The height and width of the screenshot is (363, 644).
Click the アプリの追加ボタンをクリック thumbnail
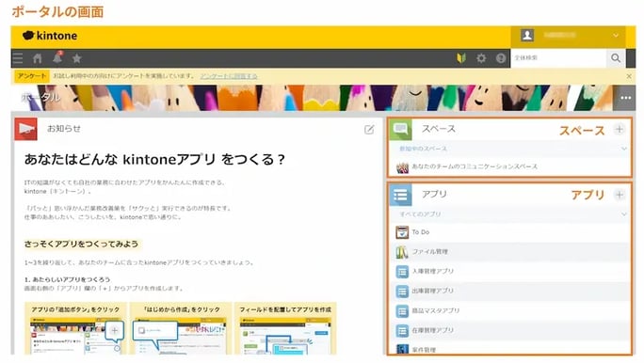[x=75, y=328]
